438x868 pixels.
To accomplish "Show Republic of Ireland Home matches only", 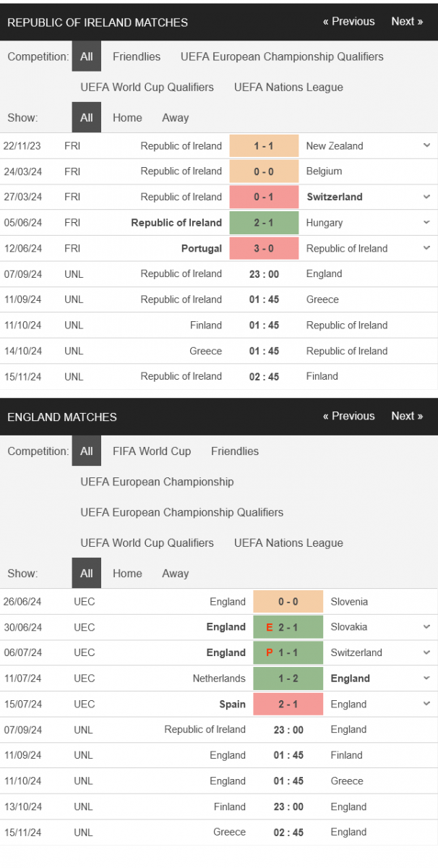I will pyautogui.click(x=127, y=118).
